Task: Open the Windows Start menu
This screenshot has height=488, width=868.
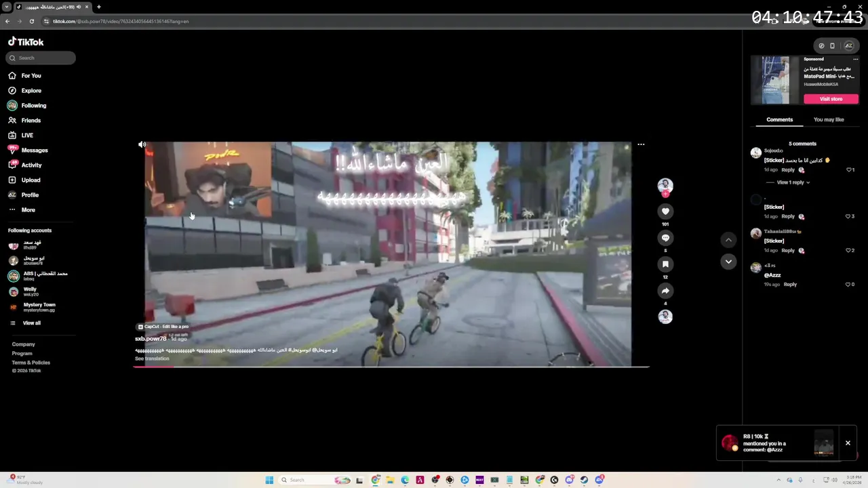Action: pos(269,480)
